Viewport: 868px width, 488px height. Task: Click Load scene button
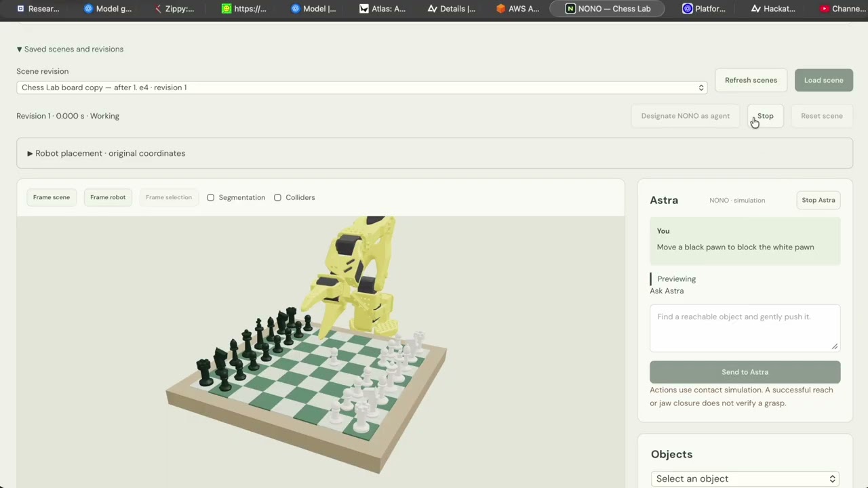click(x=823, y=80)
